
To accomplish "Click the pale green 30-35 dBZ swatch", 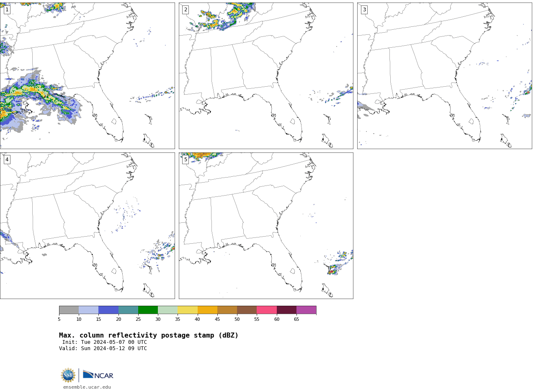I will tap(168, 310).
